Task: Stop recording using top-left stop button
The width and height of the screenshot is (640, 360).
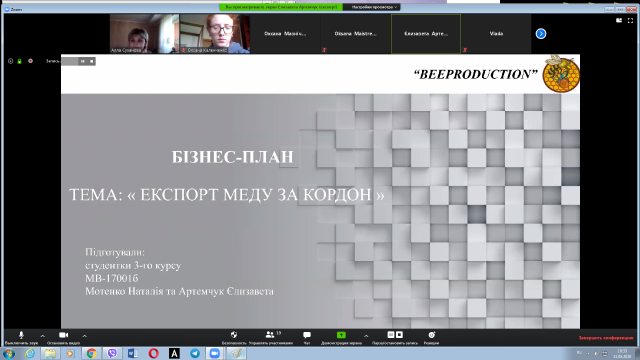Action: [91, 61]
